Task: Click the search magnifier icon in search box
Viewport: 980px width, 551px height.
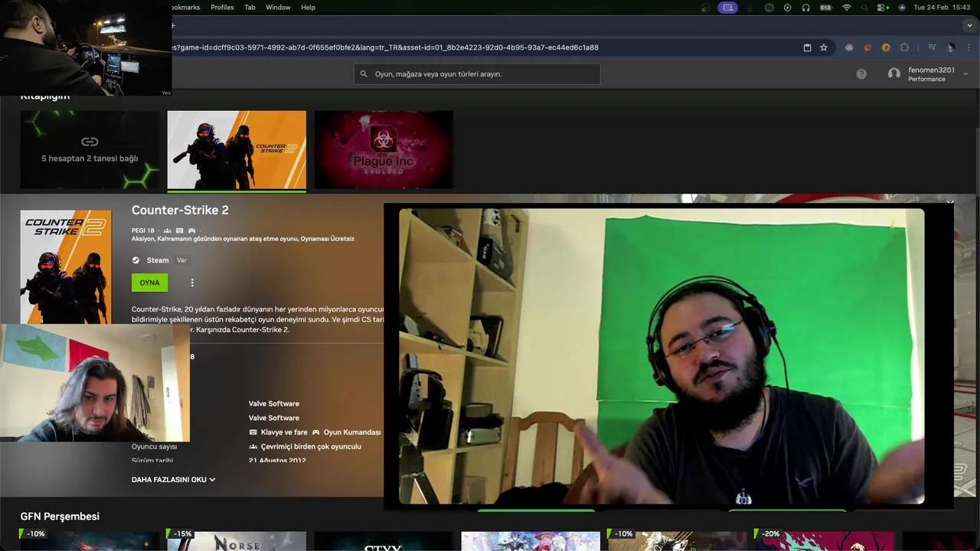Action: pos(364,74)
